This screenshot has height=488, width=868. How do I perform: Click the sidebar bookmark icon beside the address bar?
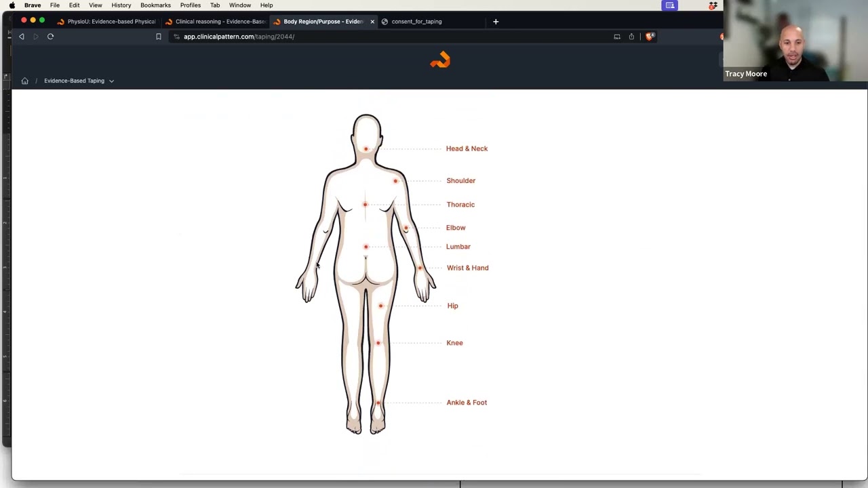[158, 37]
